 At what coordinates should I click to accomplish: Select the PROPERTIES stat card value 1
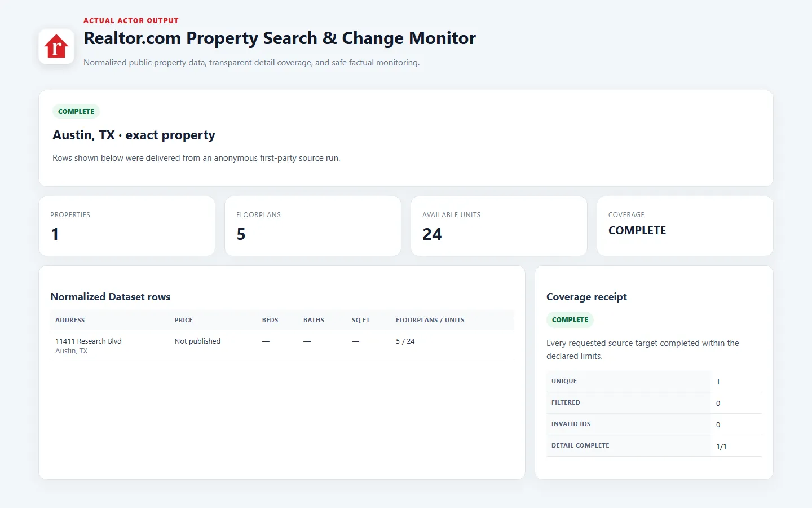(55, 234)
